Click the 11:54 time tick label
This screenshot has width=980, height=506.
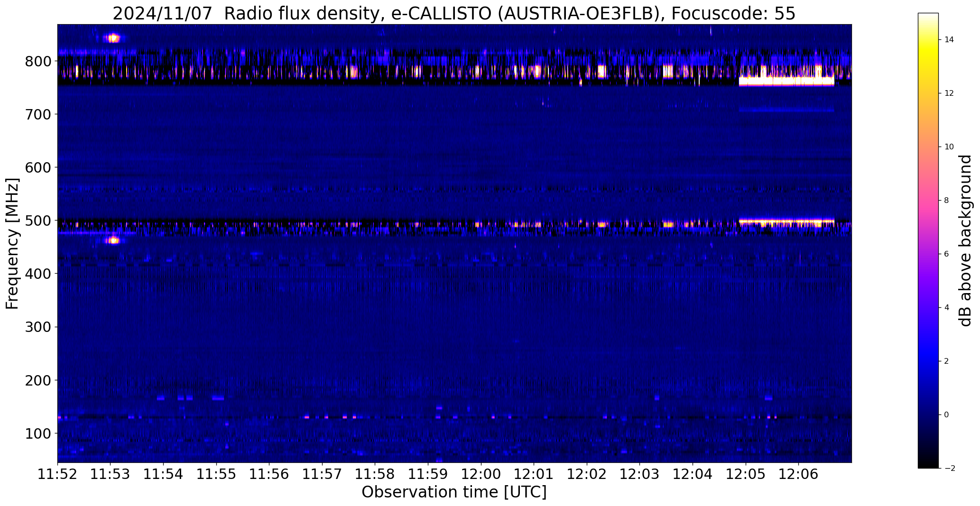[x=164, y=474]
